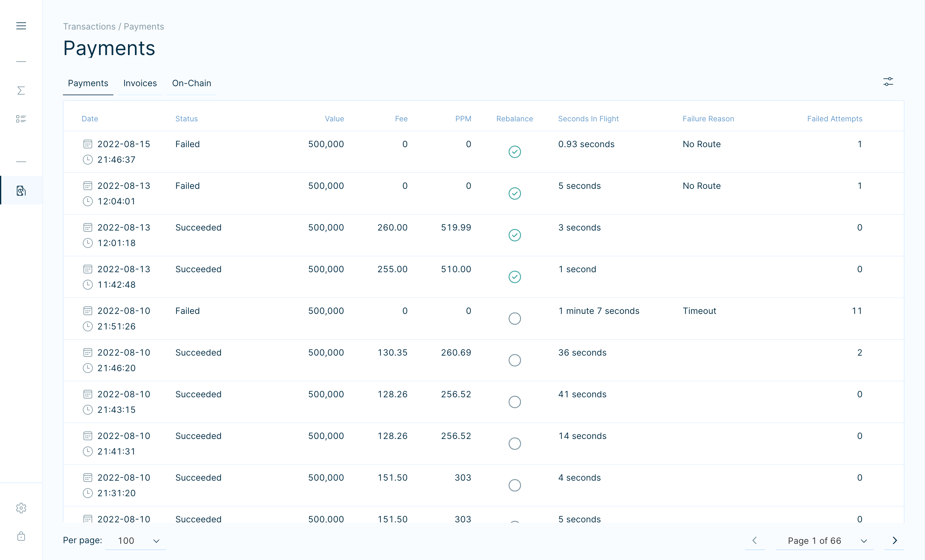This screenshot has width=925, height=560.
Task: Open the hamburger menu in sidebar
Action: [x=21, y=26]
